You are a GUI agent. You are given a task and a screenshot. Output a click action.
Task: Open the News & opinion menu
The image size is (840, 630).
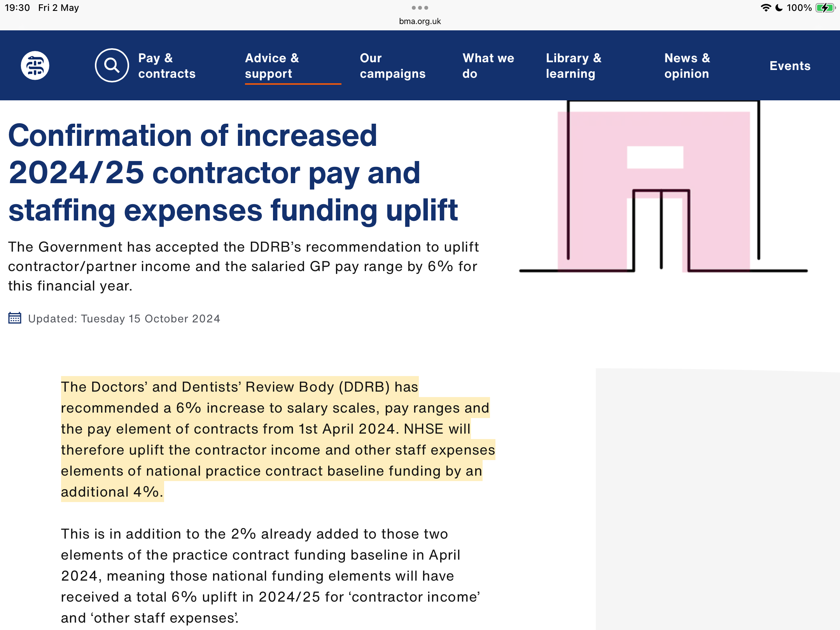pyautogui.click(x=687, y=66)
